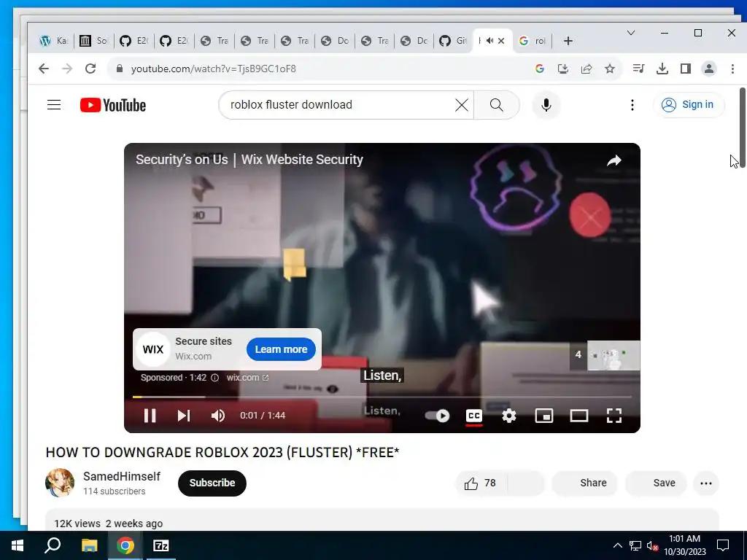Click the Sign in button
The width and height of the screenshot is (747, 560).
(688, 105)
